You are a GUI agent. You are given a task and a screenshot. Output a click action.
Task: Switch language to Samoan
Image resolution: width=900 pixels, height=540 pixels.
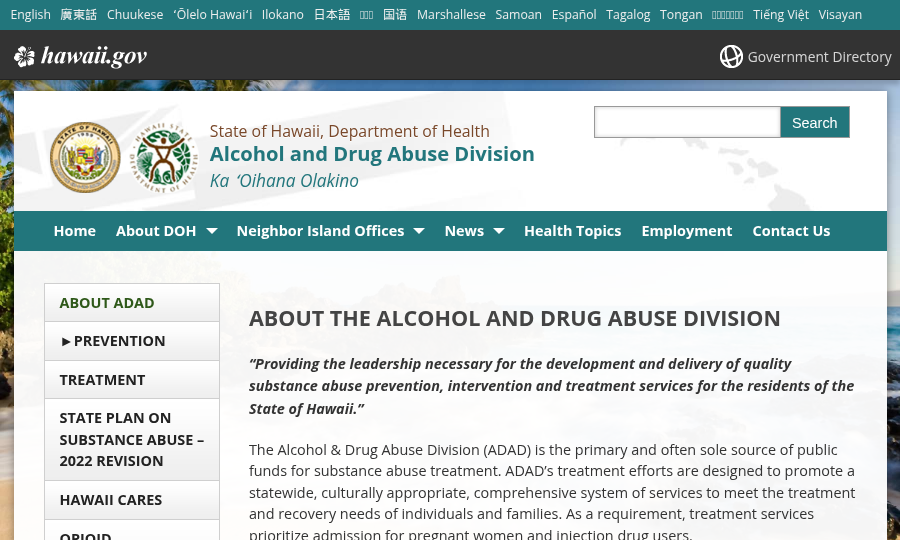[518, 14]
